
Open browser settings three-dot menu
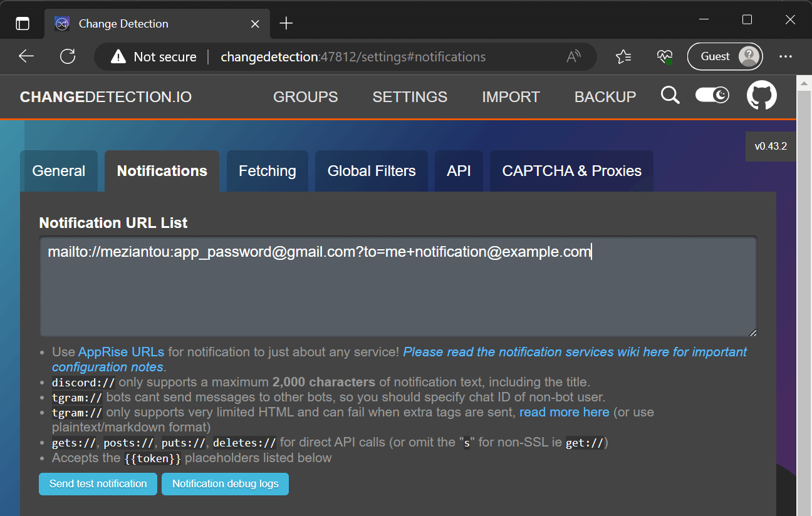(x=786, y=57)
